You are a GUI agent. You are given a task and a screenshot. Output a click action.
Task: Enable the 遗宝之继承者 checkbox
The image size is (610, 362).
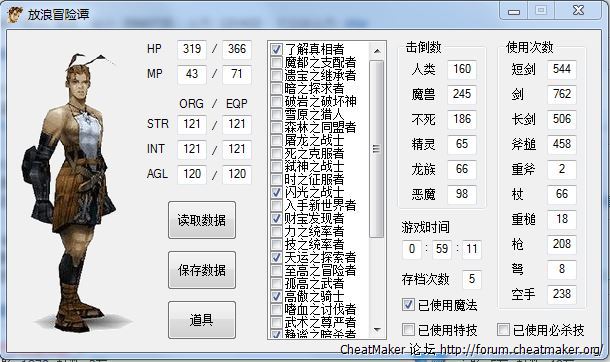276,75
